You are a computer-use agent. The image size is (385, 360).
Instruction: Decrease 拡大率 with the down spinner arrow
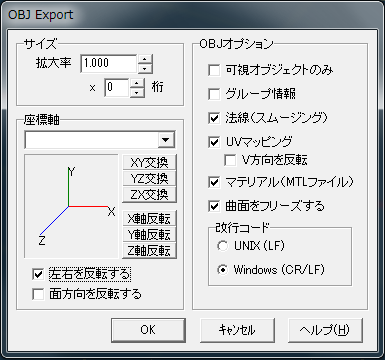click(x=145, y=68)
